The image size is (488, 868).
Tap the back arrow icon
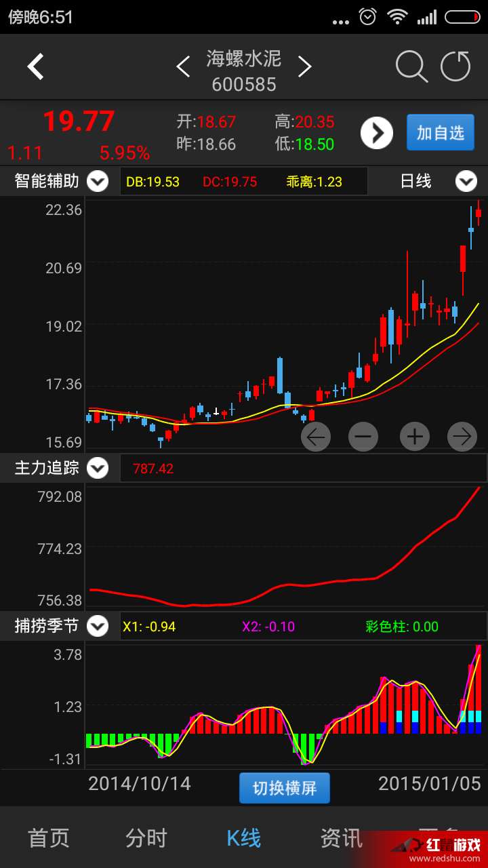pyautogui.click(x=35, y=66)
